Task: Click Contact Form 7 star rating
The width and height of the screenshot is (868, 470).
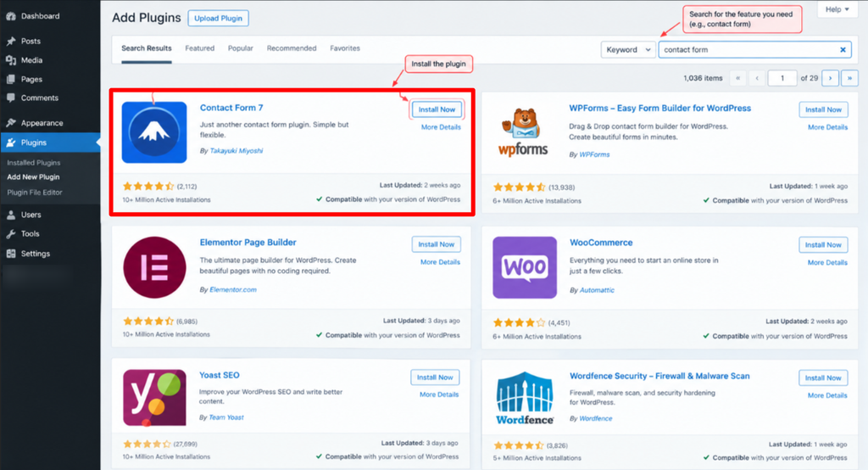Action: coord(148,187)
